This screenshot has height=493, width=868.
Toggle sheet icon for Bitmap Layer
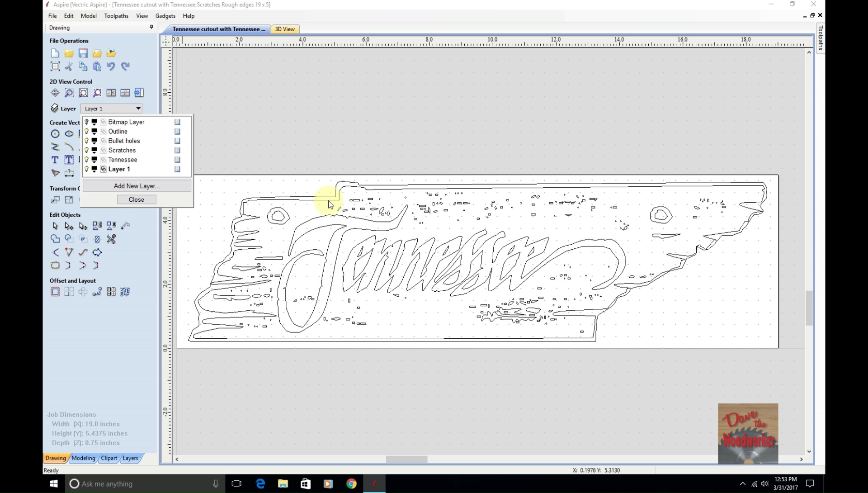coord(178,122)
